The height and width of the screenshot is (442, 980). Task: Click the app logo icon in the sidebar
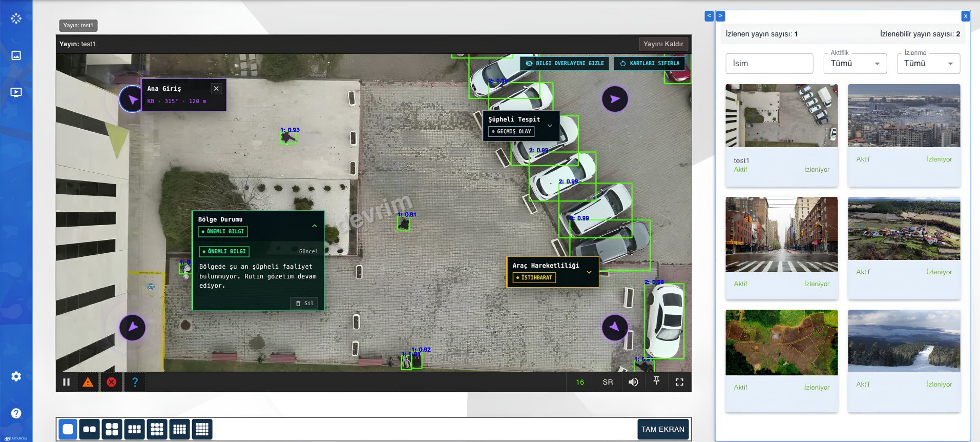16,18
